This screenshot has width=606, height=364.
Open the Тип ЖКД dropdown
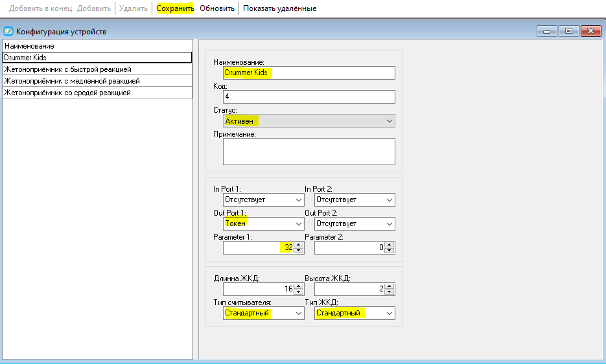(x=355, y=313)
